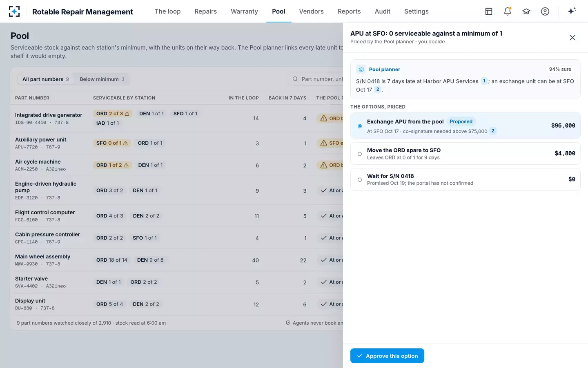Sort by IN THE LOOP column header

pos(243,98)
